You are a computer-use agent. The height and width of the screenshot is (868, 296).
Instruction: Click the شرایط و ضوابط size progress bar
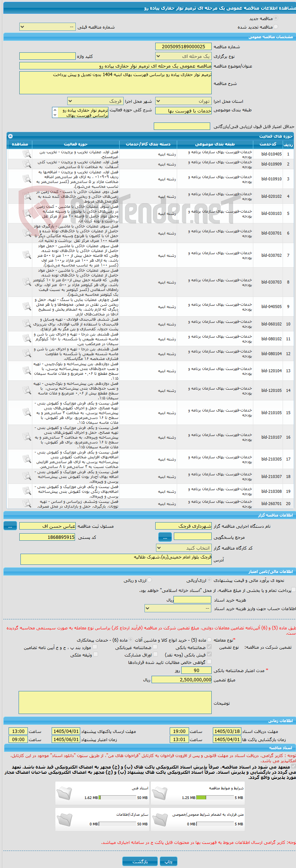click(x=215, y=797)
